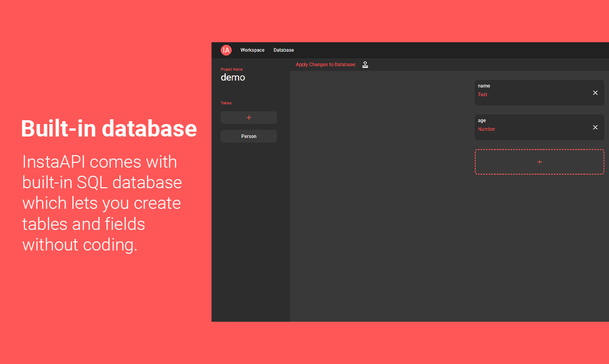609x364 pixels.
Task: Add a new field via dashed plus box
Action: click(539, 162)
